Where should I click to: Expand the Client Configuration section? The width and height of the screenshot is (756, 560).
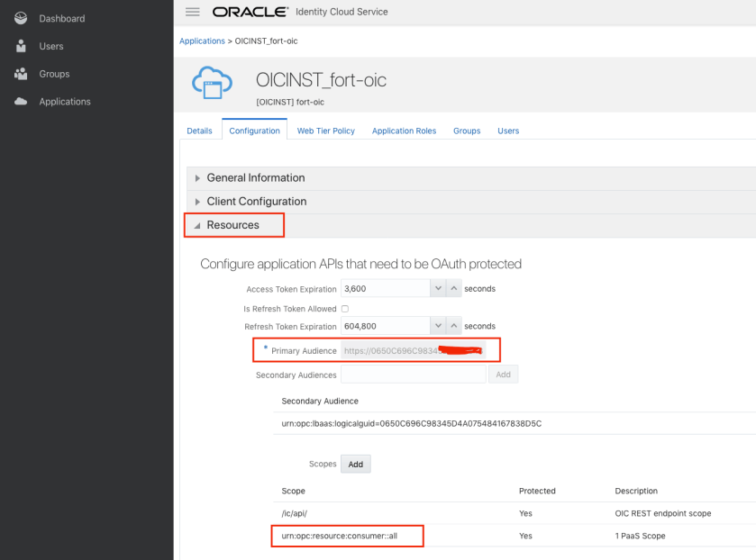coord(256,202)
